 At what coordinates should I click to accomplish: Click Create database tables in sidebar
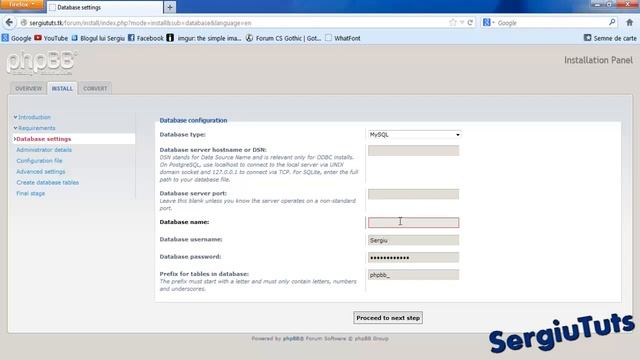48,182
